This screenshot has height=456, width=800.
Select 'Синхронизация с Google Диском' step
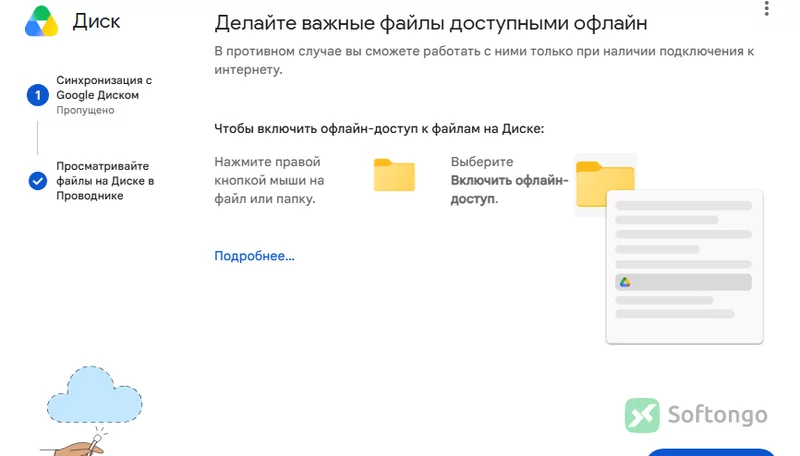(104, 88)
